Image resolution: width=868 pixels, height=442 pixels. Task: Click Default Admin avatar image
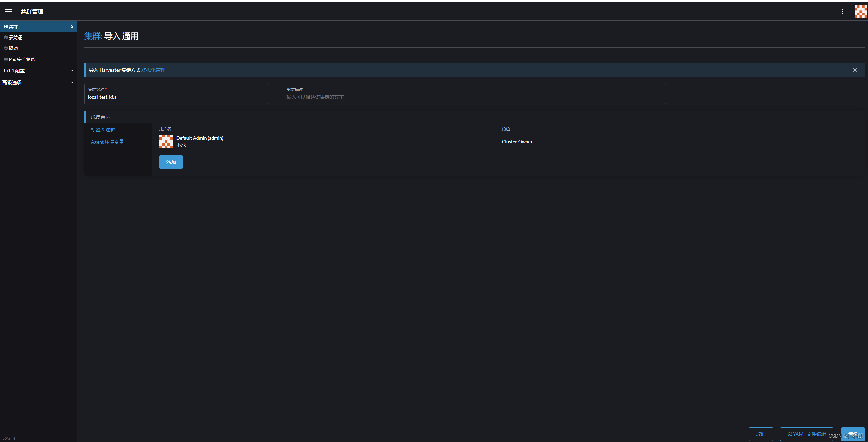pyautogui.click(x=166, y=142)
